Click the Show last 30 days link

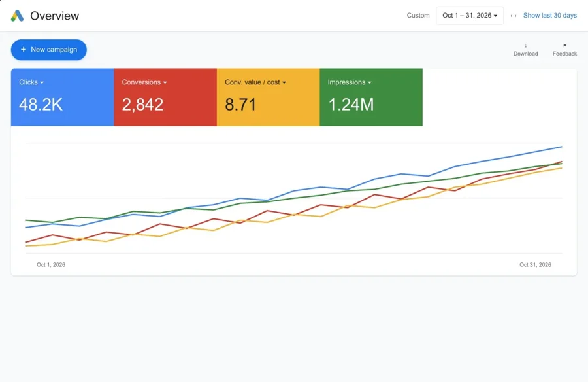[549, 16]
